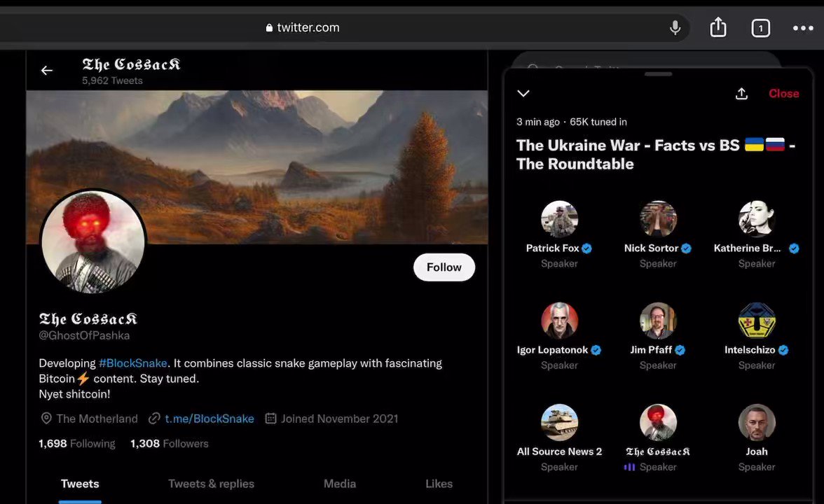Click the Ukraine flag emoji in Space title
The height and width of the screenshot is (504, 824).
point(754,144)
